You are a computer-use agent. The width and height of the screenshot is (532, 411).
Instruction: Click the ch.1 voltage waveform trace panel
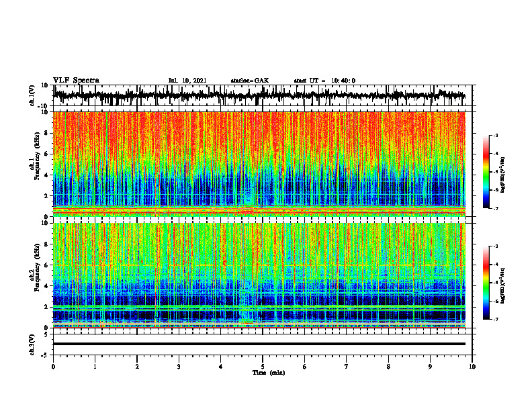coord(263,95)
